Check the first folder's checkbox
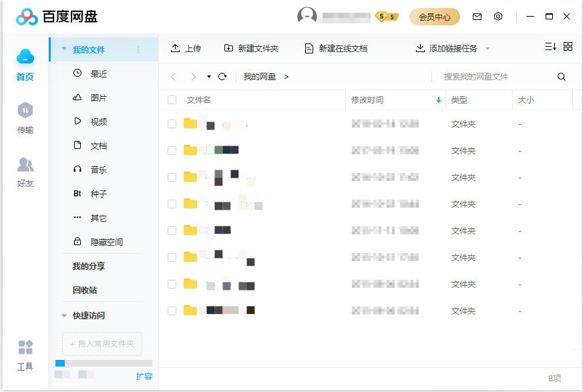The height and width of the screenshot is (392, 583). pyautogui.click(x=172, y=124)
